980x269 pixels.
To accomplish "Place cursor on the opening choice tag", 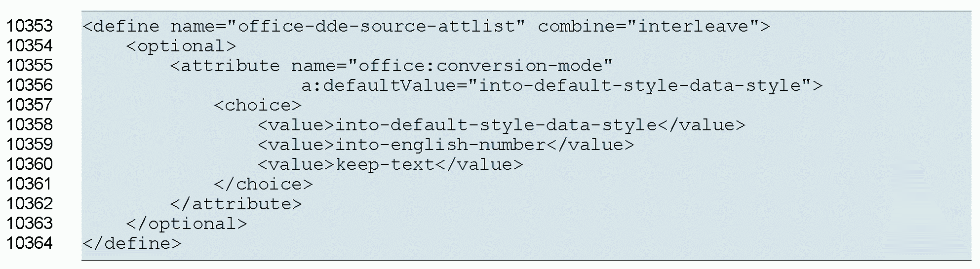I will point(257,105).
